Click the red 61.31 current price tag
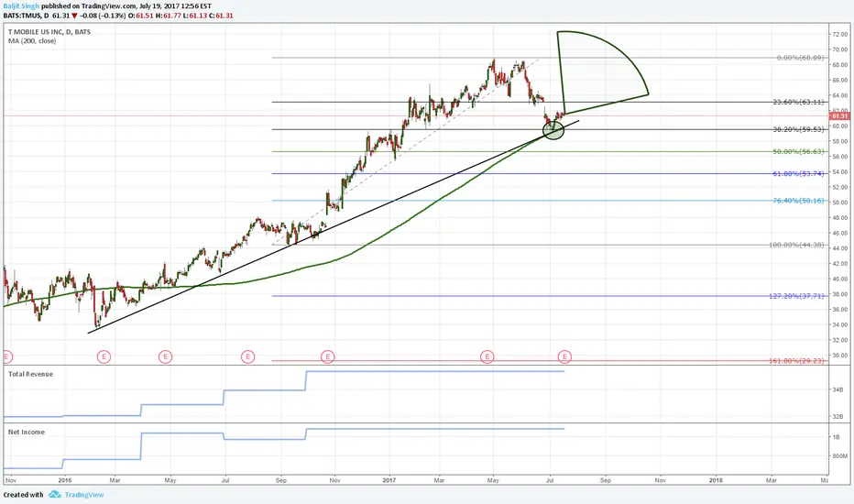Image resolution: width=854 pixels, height=504 pixels. pyautogui.click(x=839, y=116)
